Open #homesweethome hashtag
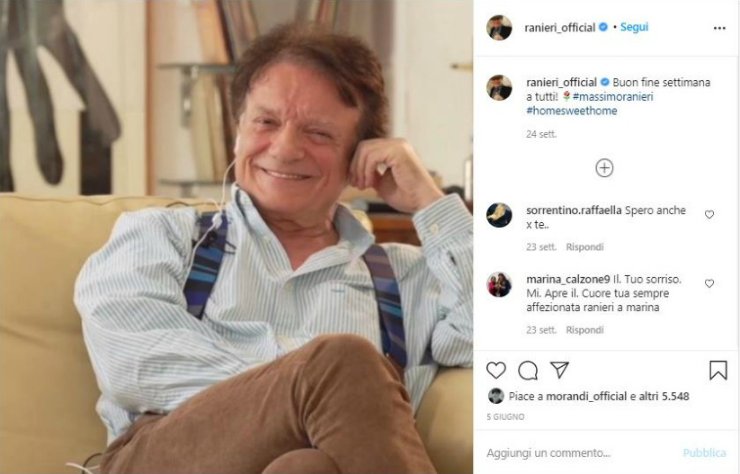740x474 pixels. (572, 111)
